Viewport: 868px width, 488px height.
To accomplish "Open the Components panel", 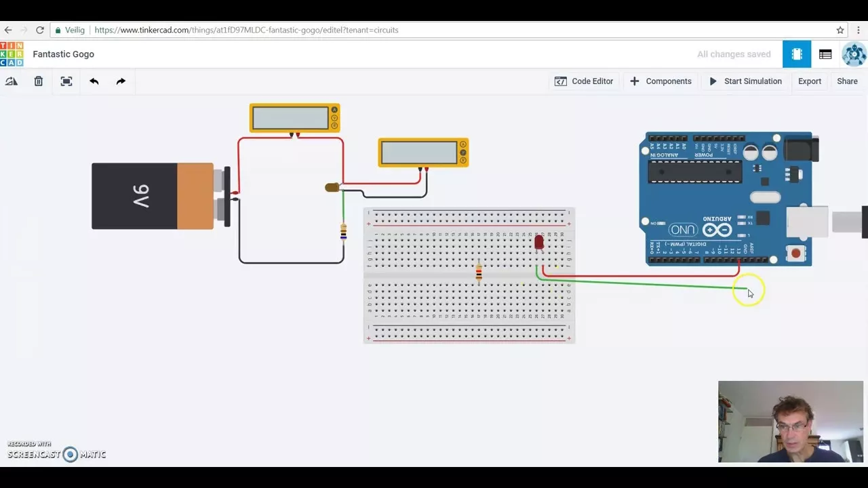I will pyautogui.click(x=660, y=81).
